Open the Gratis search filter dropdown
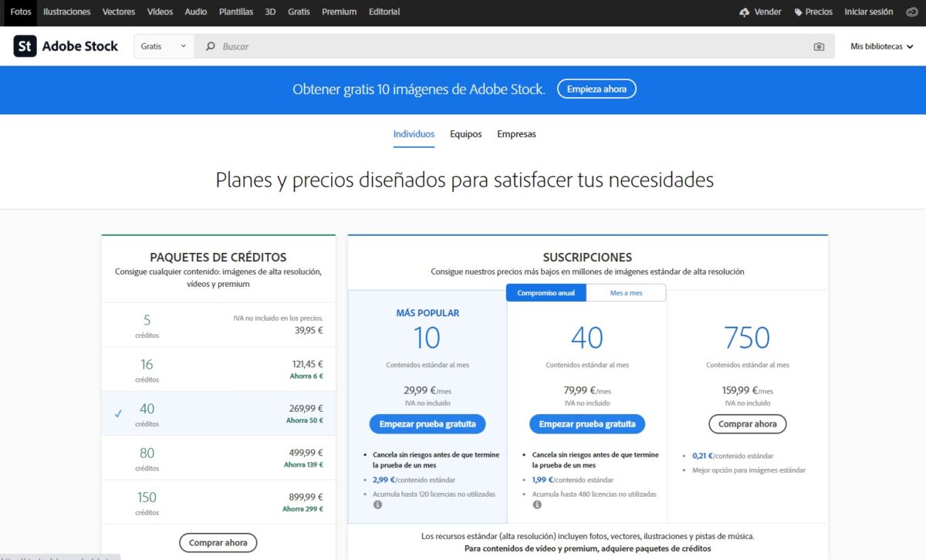The image size is (926, 560). click(164, 46)
